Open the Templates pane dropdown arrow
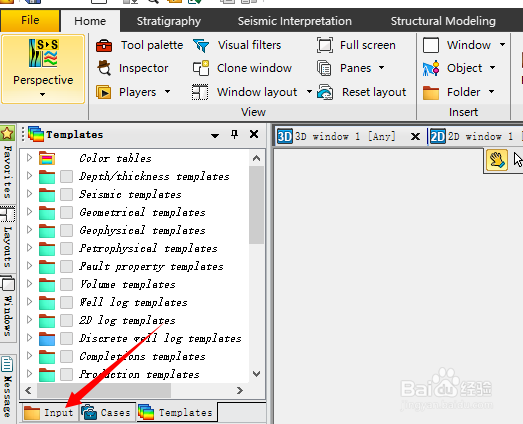 pyautogui.click(x=215, y=135)
